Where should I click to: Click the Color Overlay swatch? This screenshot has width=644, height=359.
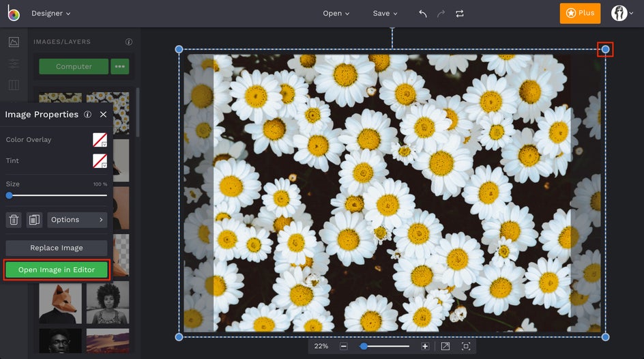coord(100,140)
